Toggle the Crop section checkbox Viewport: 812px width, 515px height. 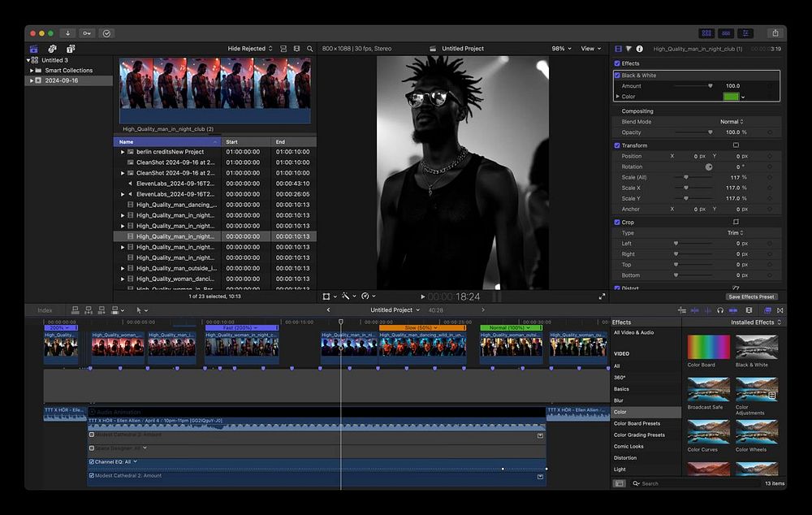617,222
